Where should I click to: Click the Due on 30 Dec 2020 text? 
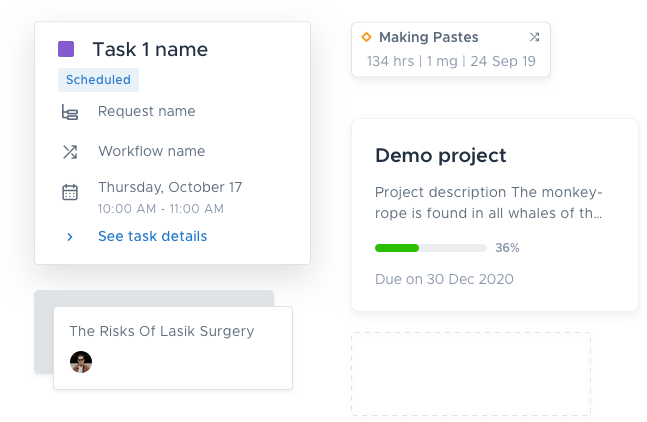(x=444, y=279)
